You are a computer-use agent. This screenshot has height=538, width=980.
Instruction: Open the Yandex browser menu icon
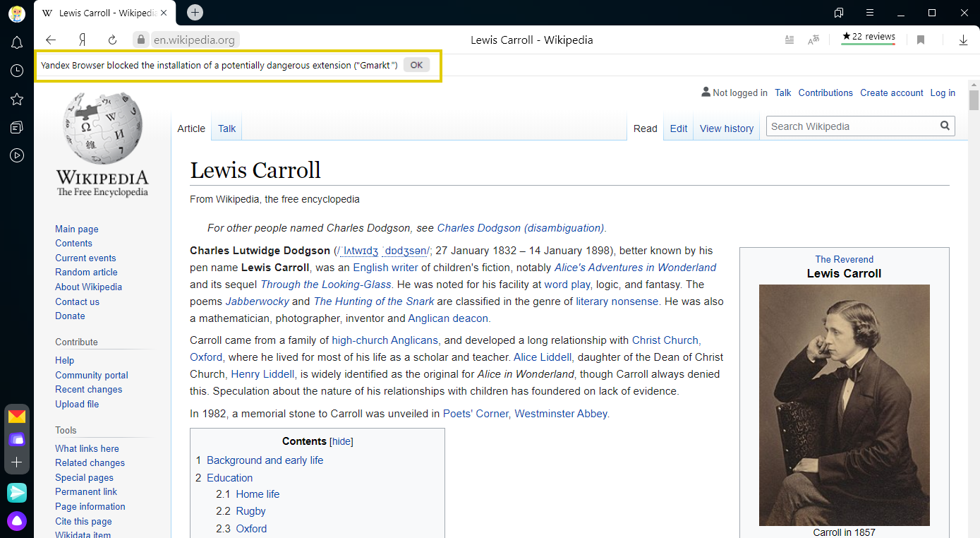click(x=870, y=13)
